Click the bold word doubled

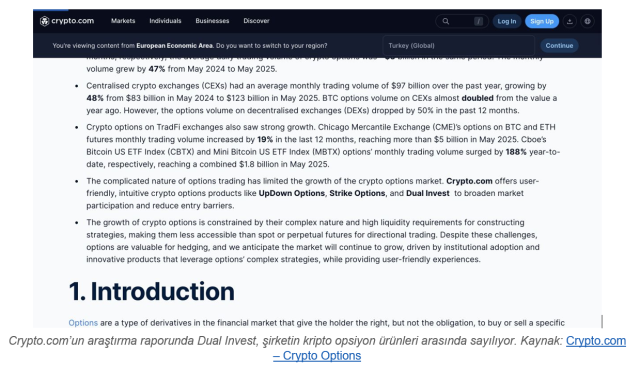(x=477, y=98)
